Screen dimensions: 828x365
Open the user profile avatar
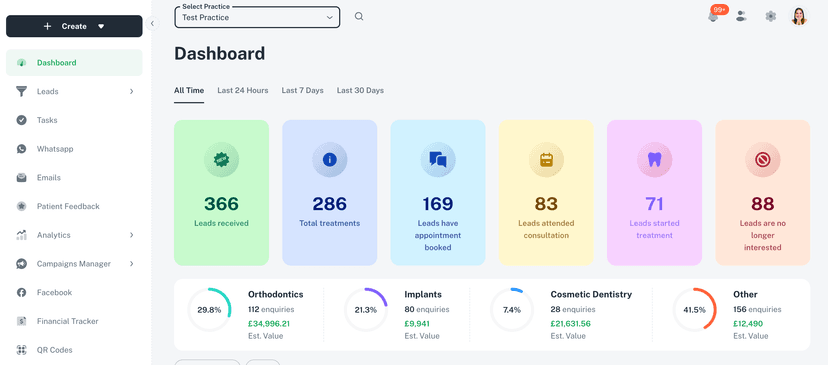click(x=799, y=16)
